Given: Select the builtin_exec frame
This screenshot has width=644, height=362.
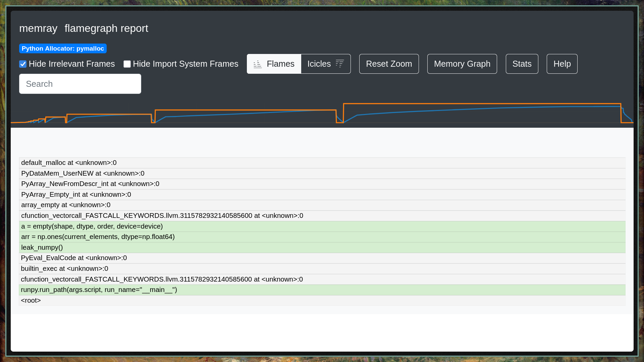Looking at the screenshot, I should 322,269.
